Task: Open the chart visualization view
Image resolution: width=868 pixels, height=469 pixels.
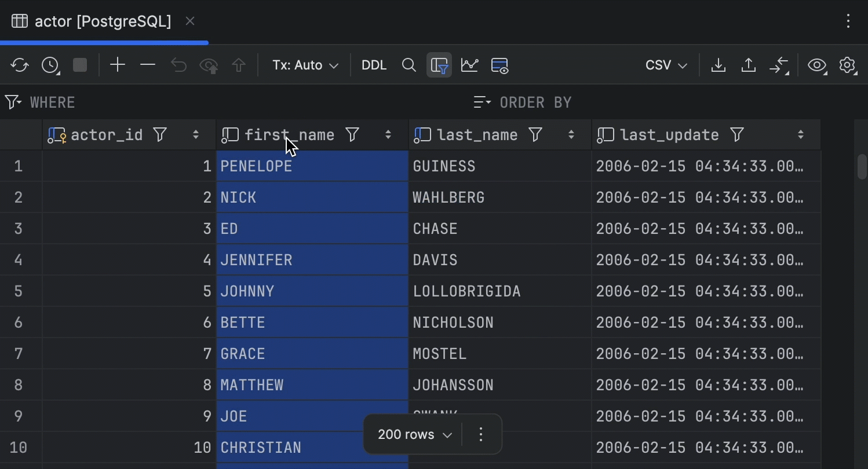Action: click(x=469, y=65)
